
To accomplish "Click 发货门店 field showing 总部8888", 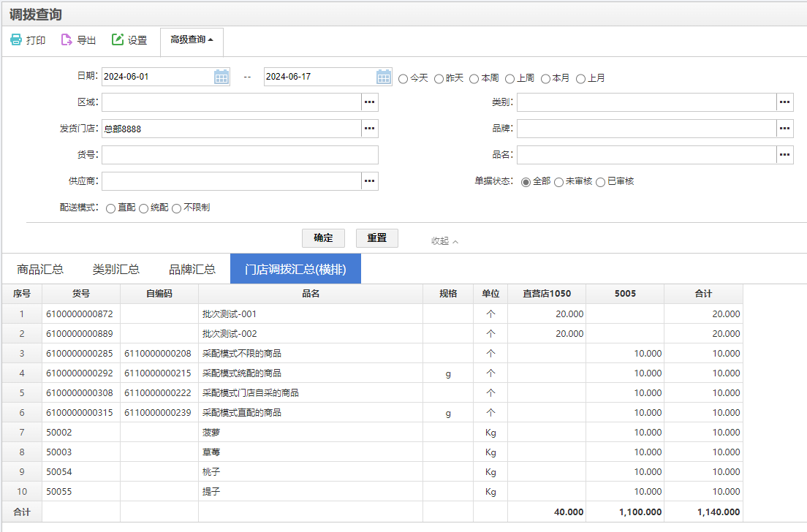I will click(232, 128).
